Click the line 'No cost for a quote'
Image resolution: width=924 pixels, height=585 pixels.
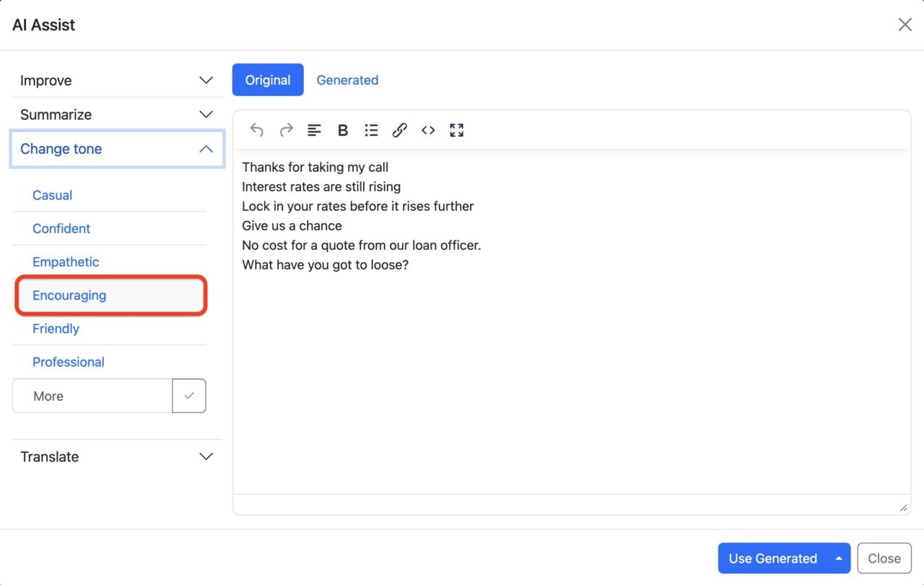coord(362,246)
